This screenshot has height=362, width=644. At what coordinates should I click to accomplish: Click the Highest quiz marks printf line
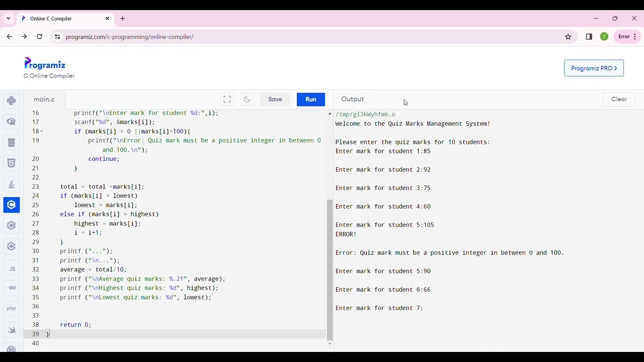pyautogui.click(x=139, y=288)
